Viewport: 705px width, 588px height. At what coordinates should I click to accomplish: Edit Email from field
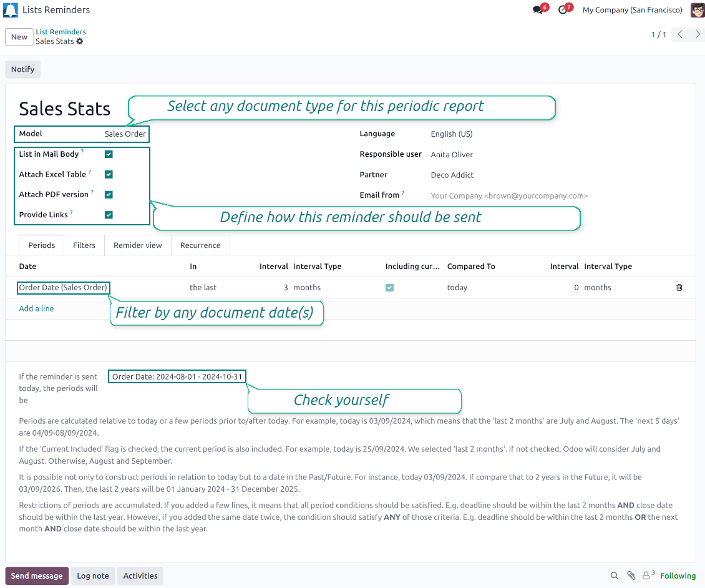click(509, 196)
